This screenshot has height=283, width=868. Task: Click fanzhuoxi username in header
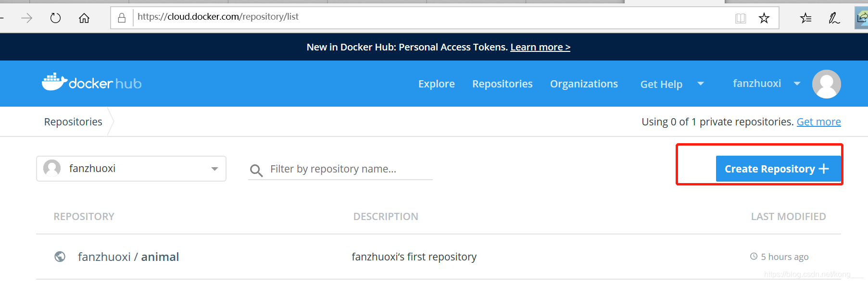point(757,83)
